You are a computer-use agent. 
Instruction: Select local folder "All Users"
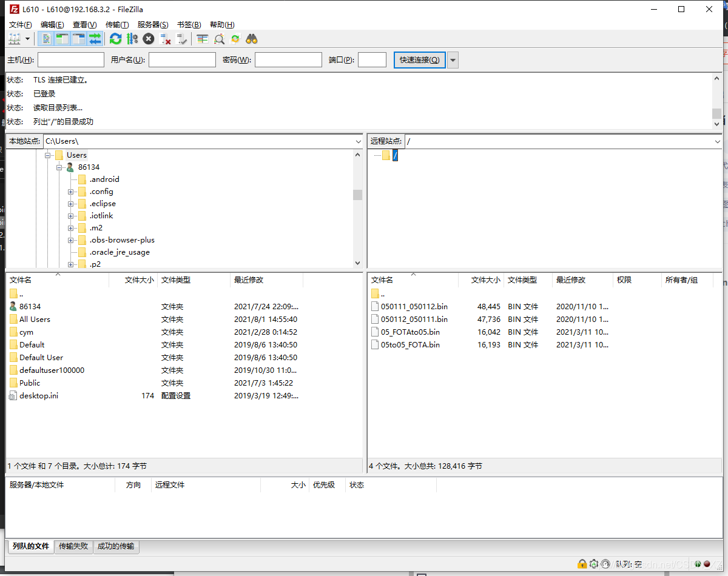click(35, 320)
